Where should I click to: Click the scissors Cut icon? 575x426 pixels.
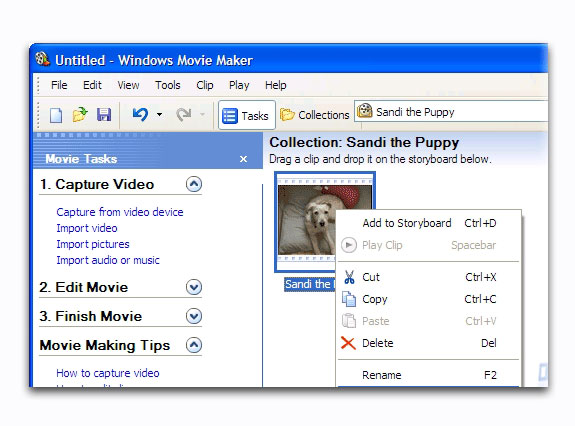(349, 277)
